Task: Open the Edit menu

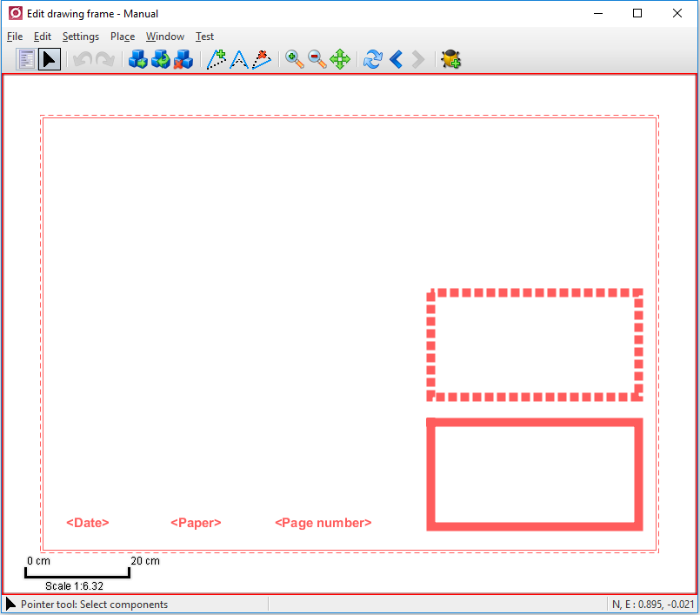Action: click(43, 37)
